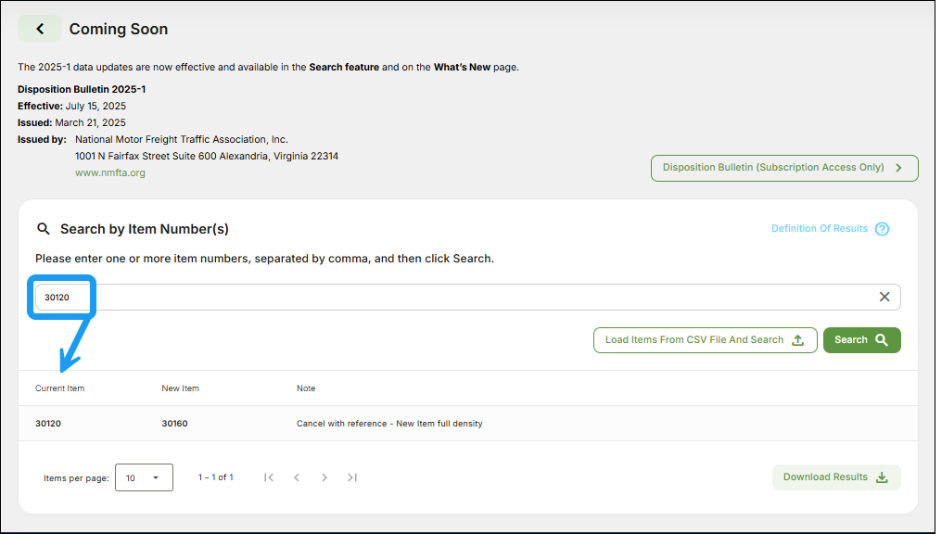This screenshot has width=936, height=534.
Task: Click into the item number input field
Action: 460,297
